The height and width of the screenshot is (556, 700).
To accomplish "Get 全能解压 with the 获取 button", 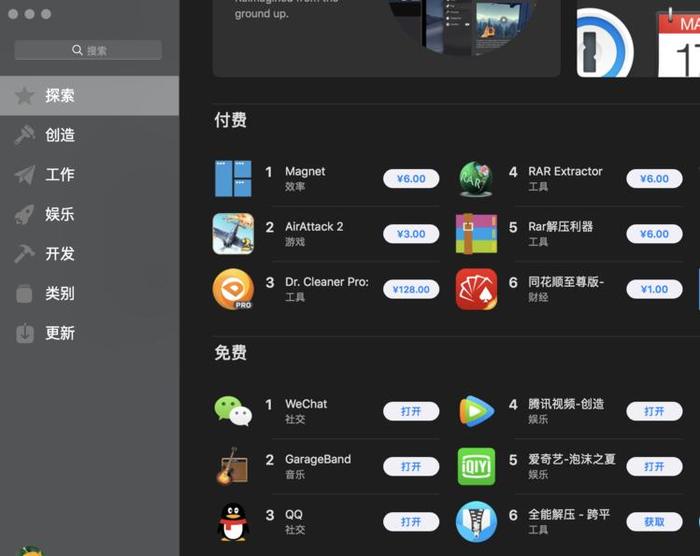I will 654,522.
